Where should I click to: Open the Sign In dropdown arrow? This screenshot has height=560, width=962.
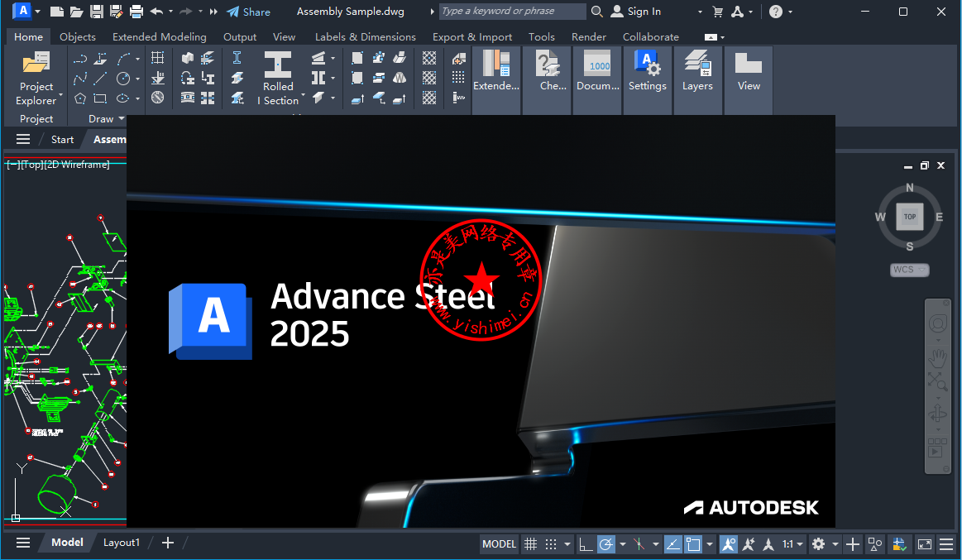[x=700, y=12]
